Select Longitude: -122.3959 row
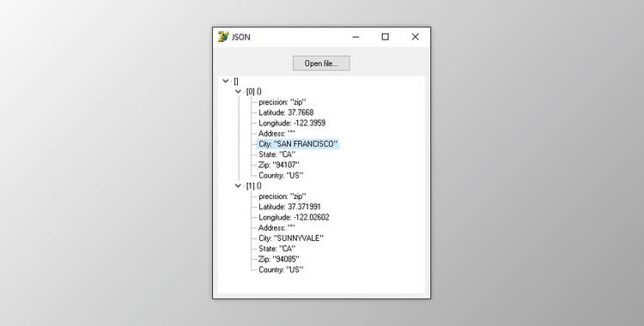 (292, 123)
